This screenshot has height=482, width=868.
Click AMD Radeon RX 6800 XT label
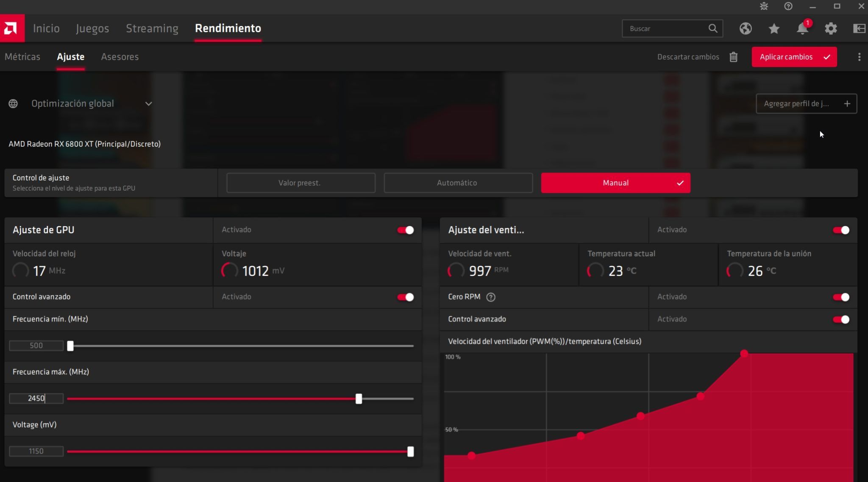pos(85,144)
